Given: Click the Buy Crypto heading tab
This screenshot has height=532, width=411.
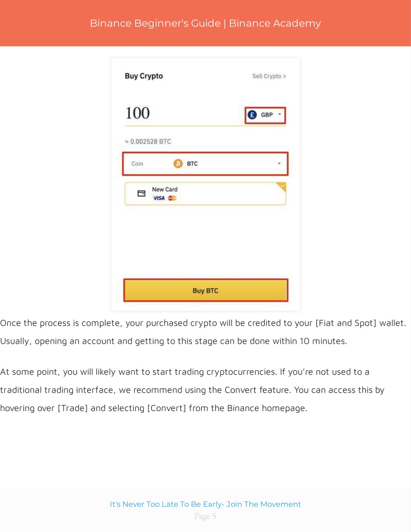Looking at the screenshot, I should coord(144,76).
